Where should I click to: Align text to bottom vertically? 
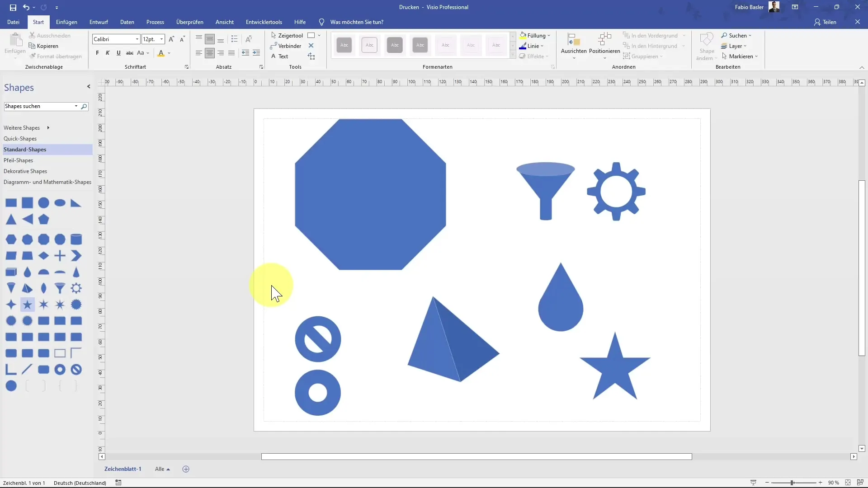pos(221,39)
